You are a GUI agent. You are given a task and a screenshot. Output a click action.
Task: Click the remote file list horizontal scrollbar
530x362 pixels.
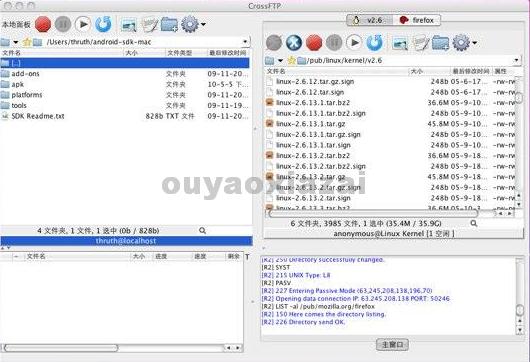coord(373,214)
